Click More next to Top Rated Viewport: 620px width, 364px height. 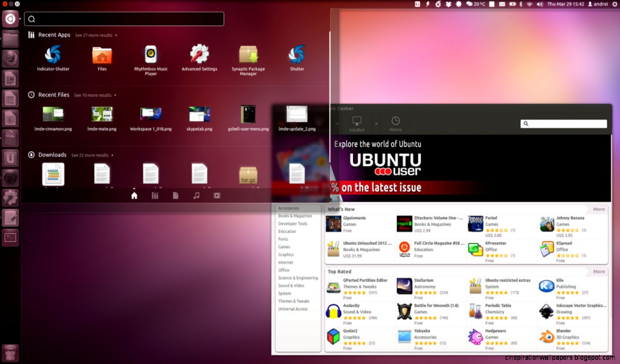click(598, 271)
